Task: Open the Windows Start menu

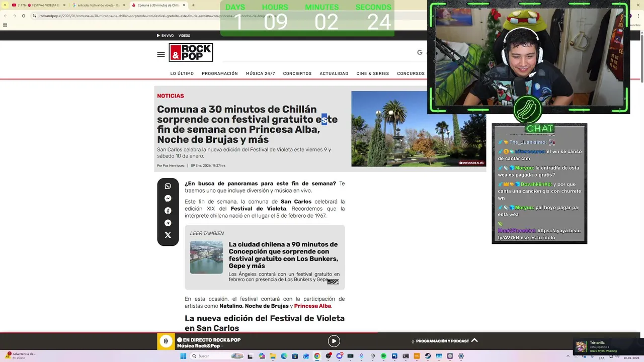Action: tap(183, 356)
